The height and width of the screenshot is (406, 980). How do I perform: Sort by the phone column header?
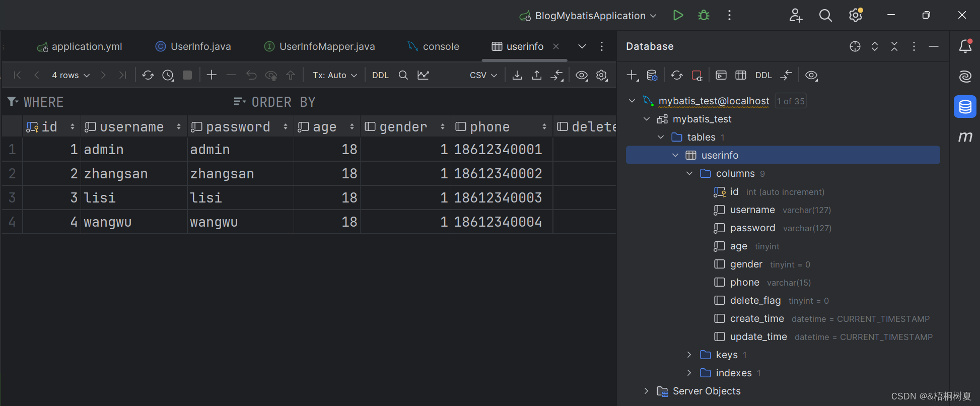502,126
